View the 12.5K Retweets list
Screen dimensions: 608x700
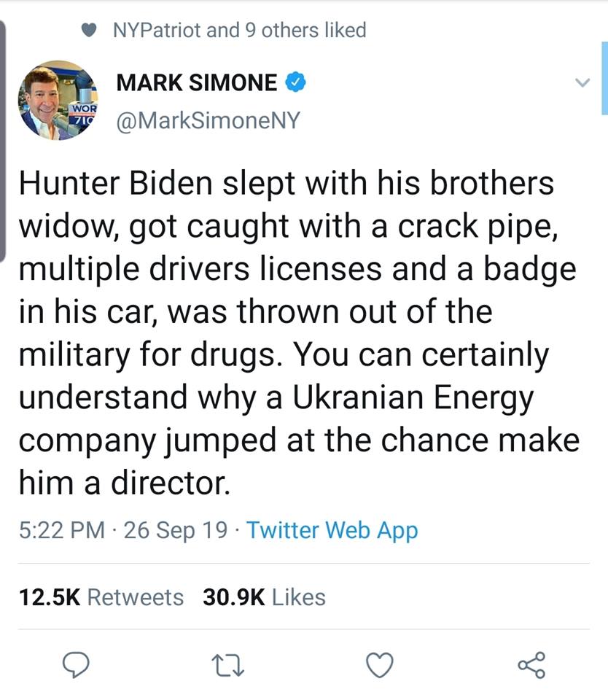click(x=100, y=597)
